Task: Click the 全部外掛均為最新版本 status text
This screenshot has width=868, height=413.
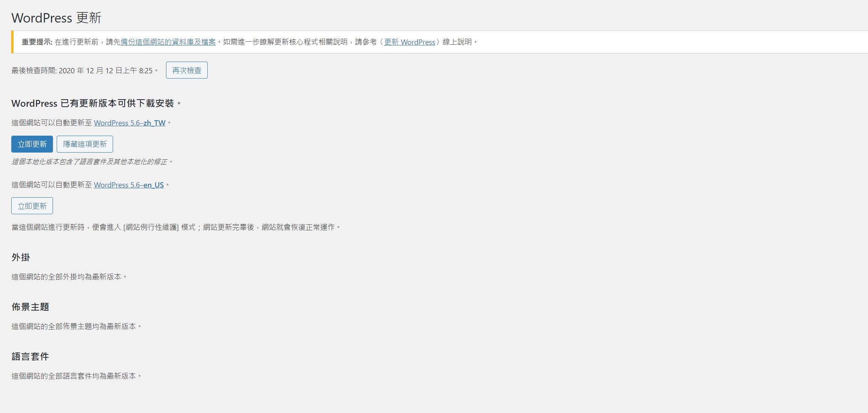Action: [x=69, y=277]
